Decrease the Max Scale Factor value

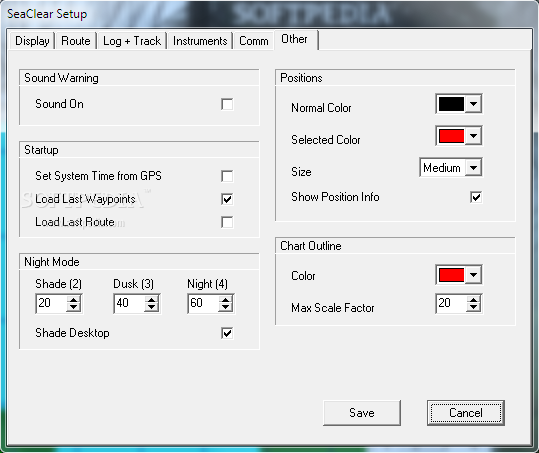click(x=474, y=307)
